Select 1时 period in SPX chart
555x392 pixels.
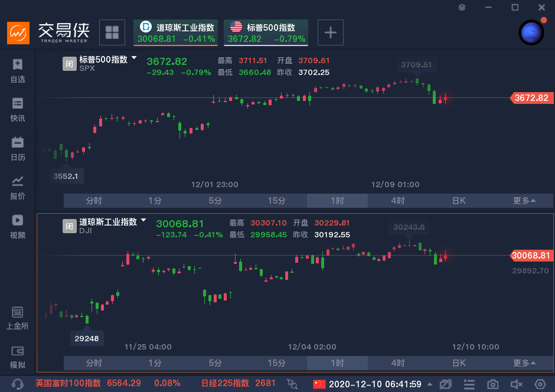tap(337, 201)
